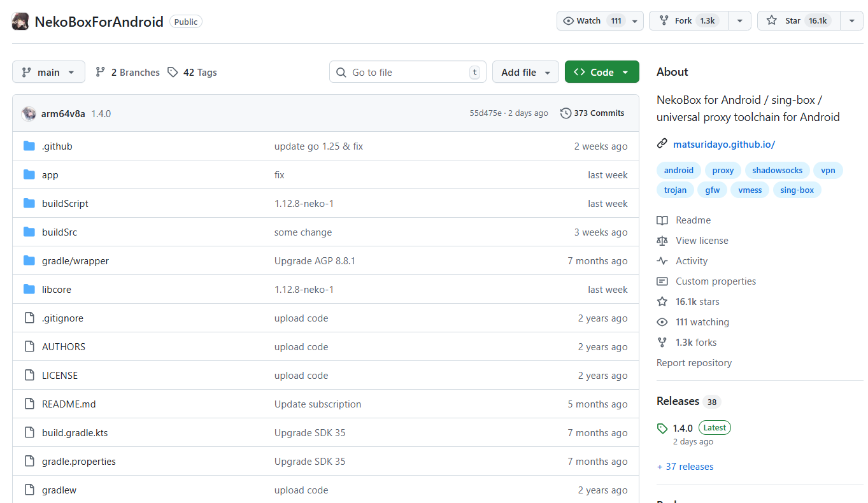This screenshot has height=503, width=868.
Task: Click the Fork button
Action: tap(688, 20)
